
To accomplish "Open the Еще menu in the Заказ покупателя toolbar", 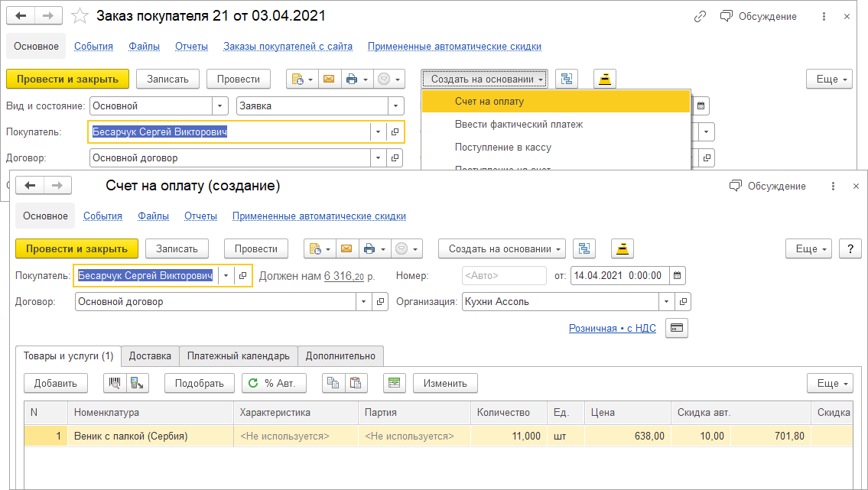I will point(829,79).
